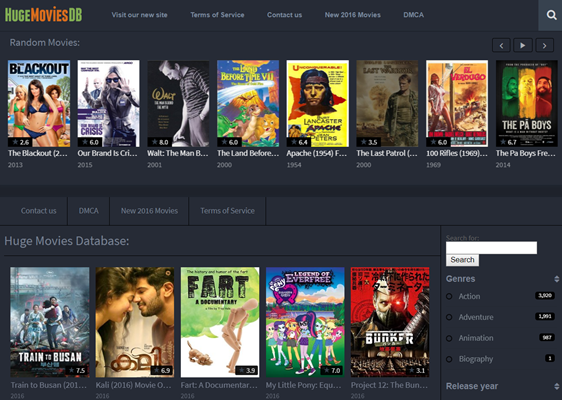The image size is (562, 400).
Task: Click the 6.7 star rating on Pa Boys poster
Action: pos(508,142)
